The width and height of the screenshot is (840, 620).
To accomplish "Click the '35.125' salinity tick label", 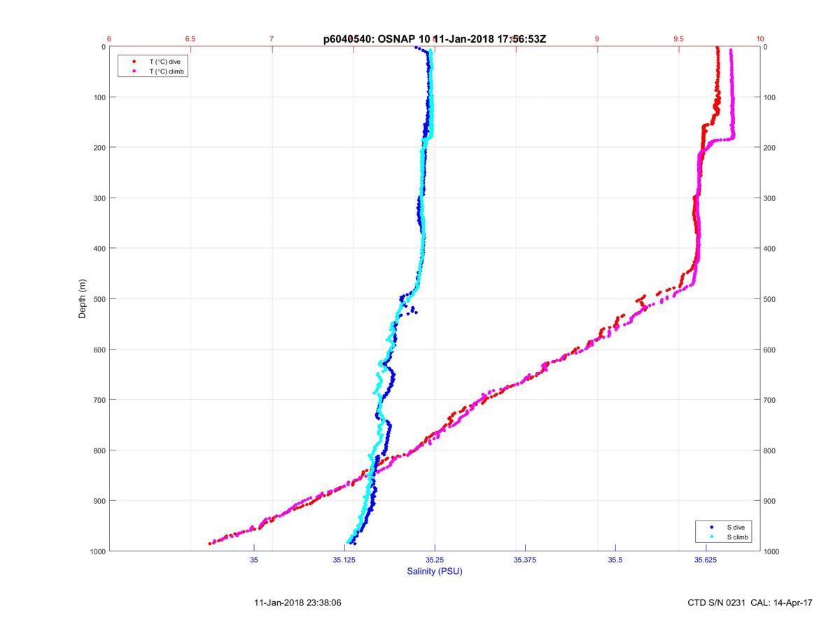I will (344, 560).
